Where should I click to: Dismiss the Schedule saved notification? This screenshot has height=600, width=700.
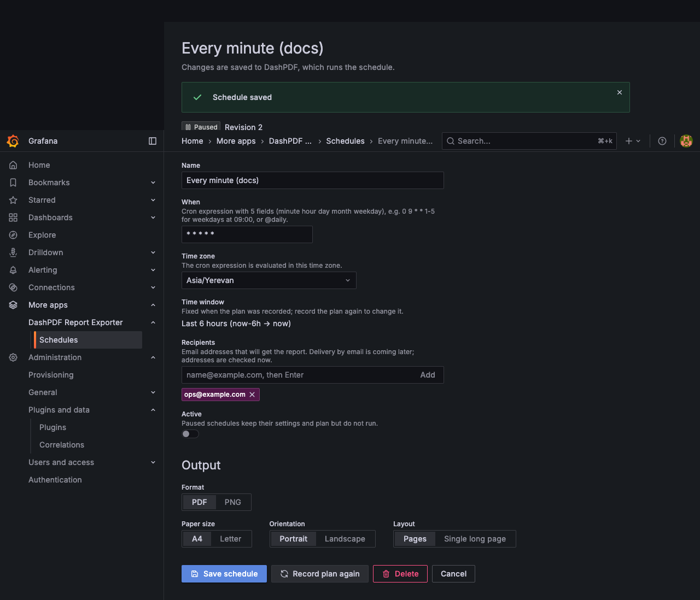coord(620,92)
